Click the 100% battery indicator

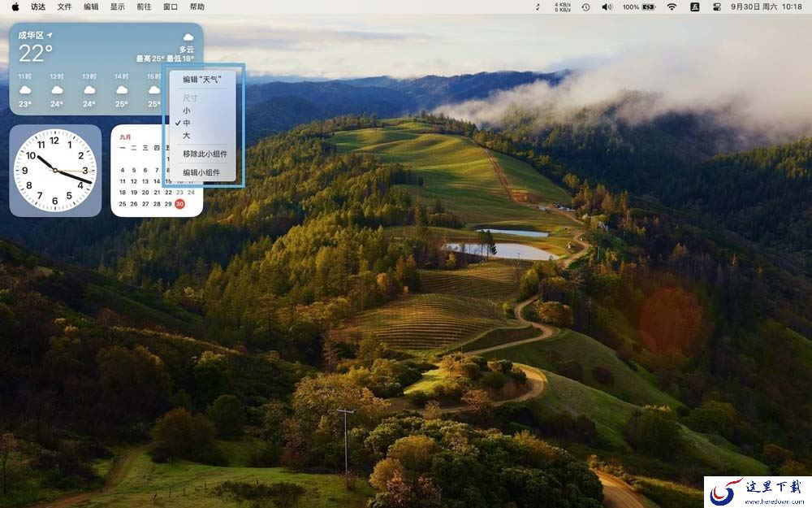click(638, 7)
